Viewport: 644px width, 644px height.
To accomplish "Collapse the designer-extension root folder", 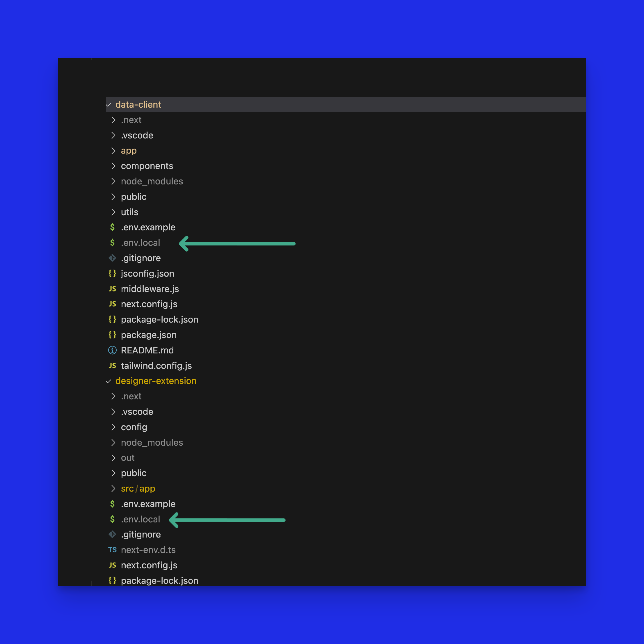I will tap(109, 381).
